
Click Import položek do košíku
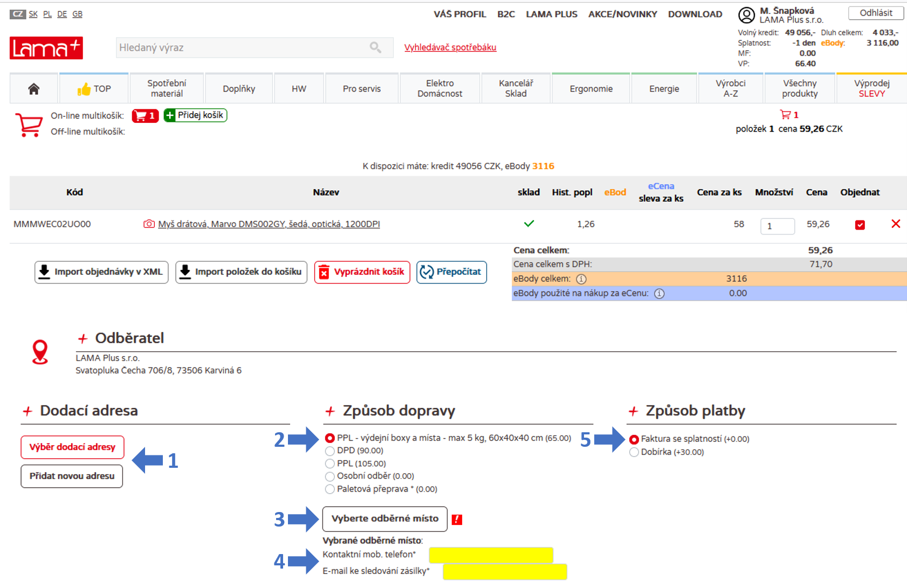(x=242, y=272)
